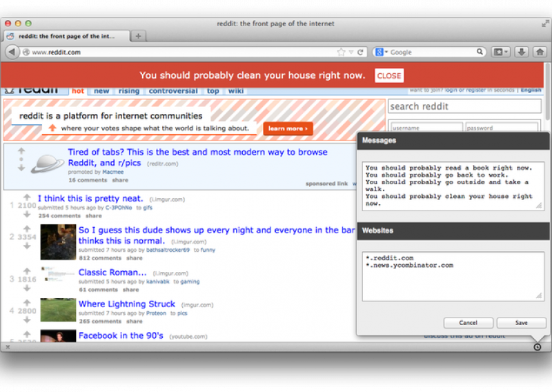Upvote Where Lightning Struck post
Screen dimensions: 552x392
coord(27,302)
